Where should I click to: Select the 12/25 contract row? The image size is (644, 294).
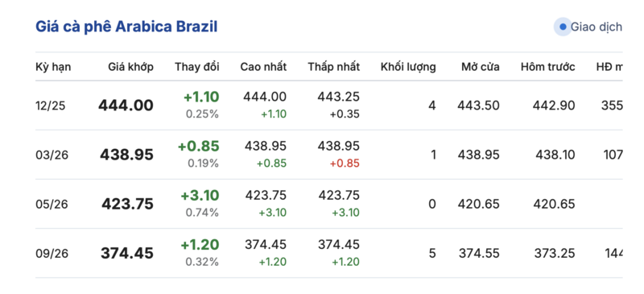pos(329,106)
